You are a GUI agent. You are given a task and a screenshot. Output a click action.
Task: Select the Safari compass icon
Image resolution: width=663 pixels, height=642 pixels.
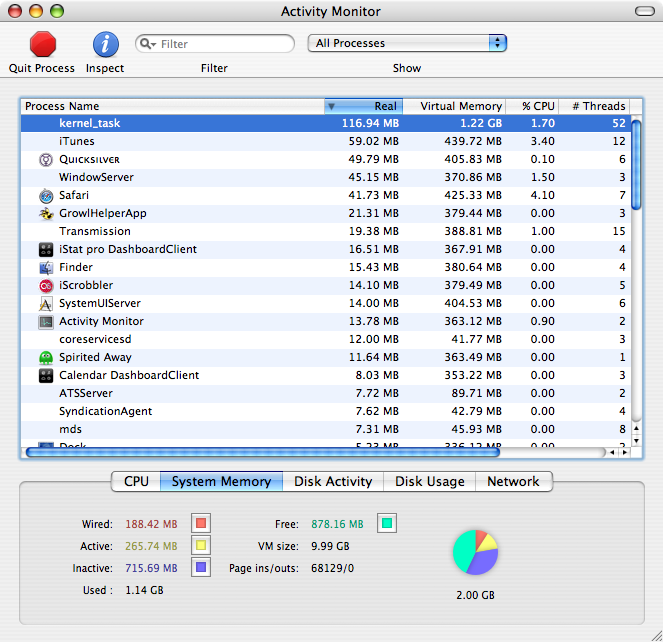pyautogui.click(x=46, y=196)
